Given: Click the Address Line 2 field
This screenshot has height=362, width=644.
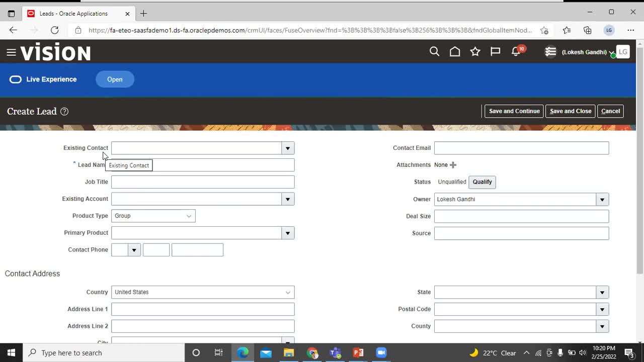Looking at the screenshot, I should click(x=203, y=326).
